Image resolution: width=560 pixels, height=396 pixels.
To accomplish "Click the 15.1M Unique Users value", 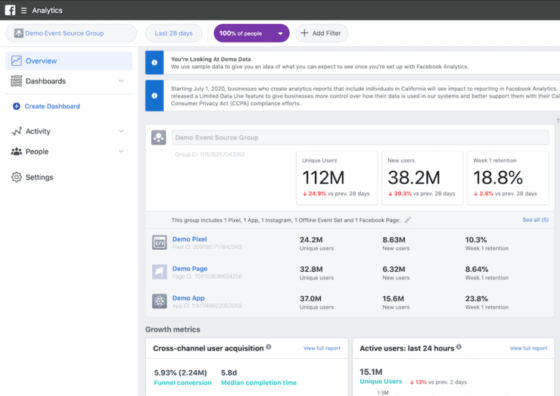I will click(x=371, y=372).
